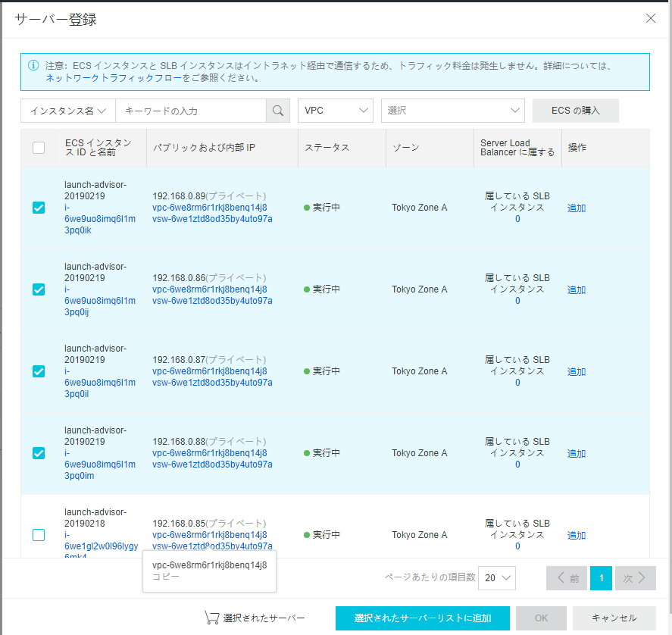Click the ゾーン column header
The image size is (672, 635).
tap(406, 148)
